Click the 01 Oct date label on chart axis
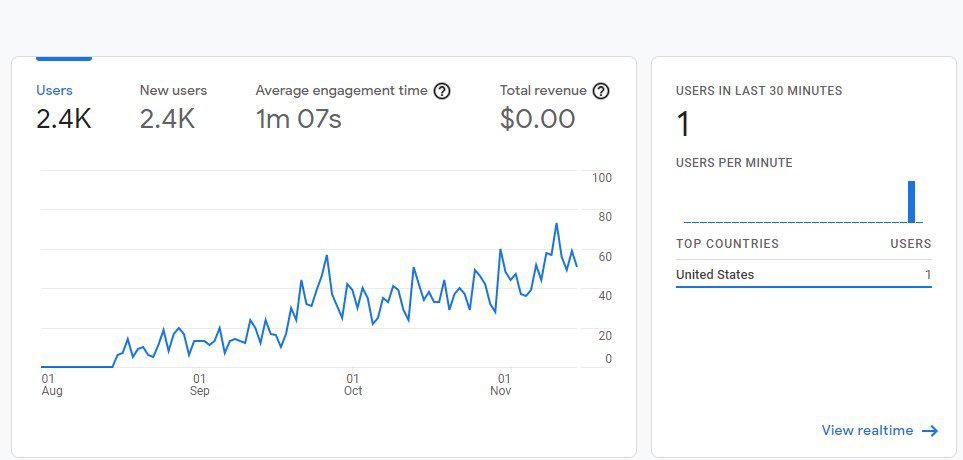The height and width of the screenshot is (460, 963). (x=352, y=385)
